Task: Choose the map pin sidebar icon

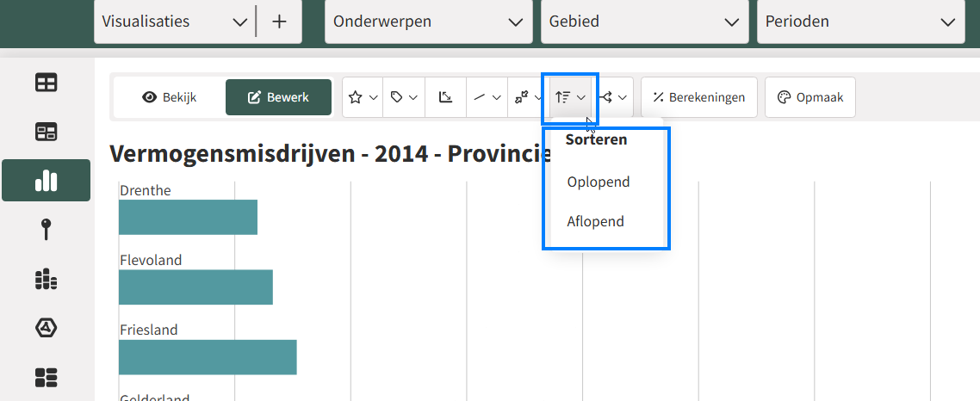Action: pyautogui.click(x=47, y=229)
